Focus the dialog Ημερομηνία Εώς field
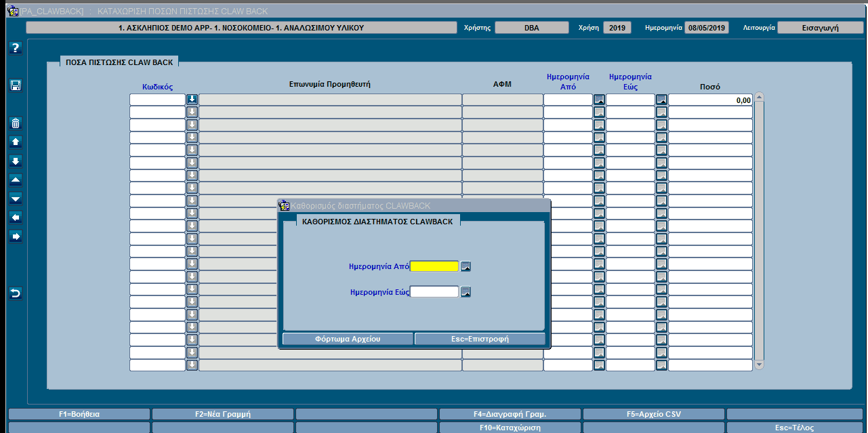 (x=434, y=292)
